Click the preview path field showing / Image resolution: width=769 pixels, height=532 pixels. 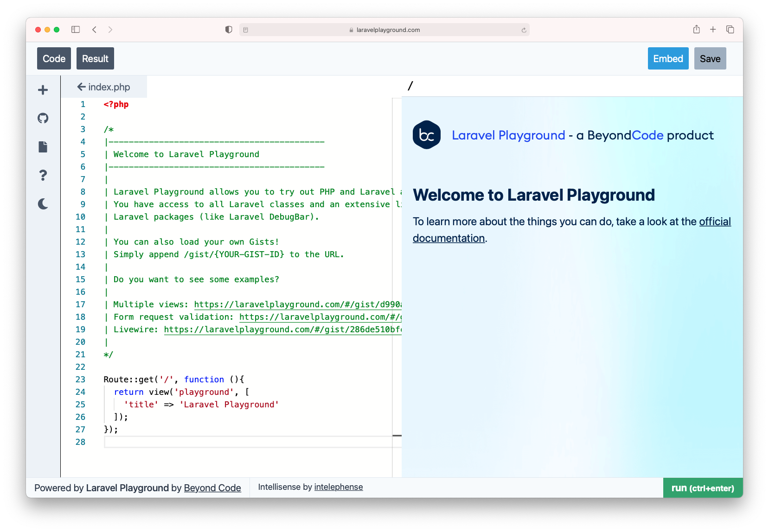point(572,86)
